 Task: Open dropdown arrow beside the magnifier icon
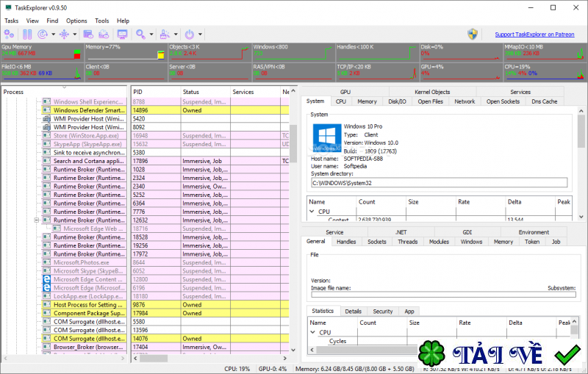click(151, 35)
